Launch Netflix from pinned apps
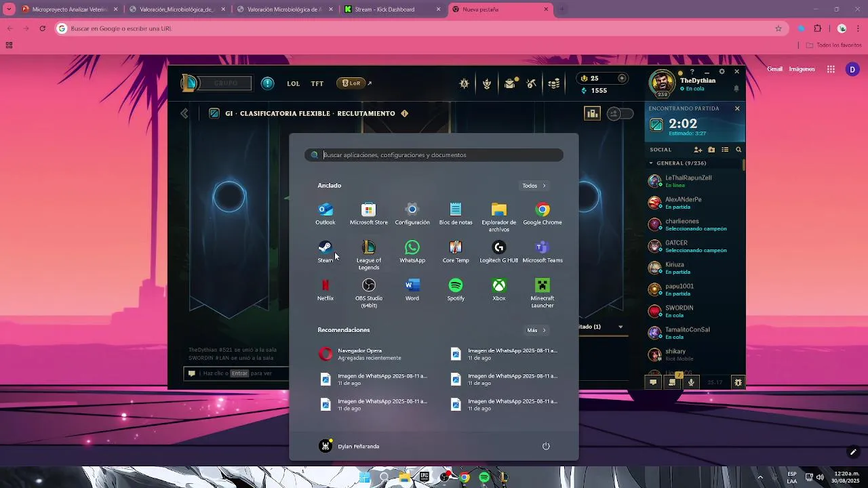Viewport: 868px width, 488px height. click(325, 290)
